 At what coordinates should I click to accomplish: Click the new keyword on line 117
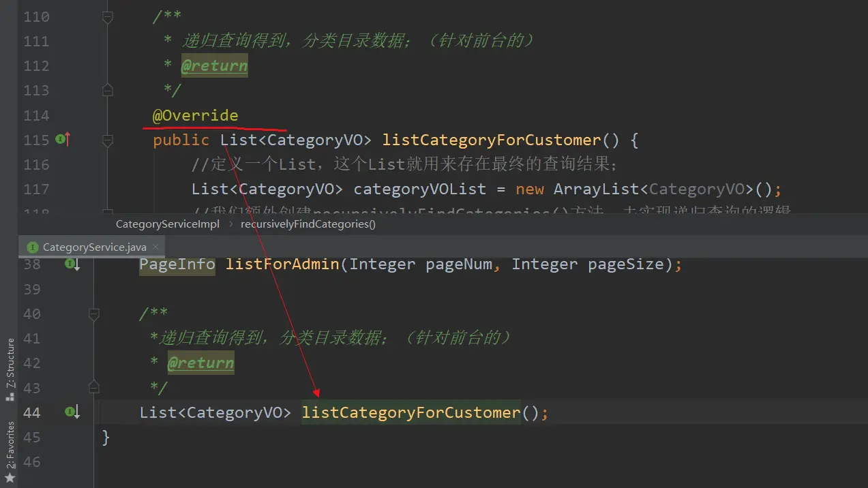(x=529, y=189)
